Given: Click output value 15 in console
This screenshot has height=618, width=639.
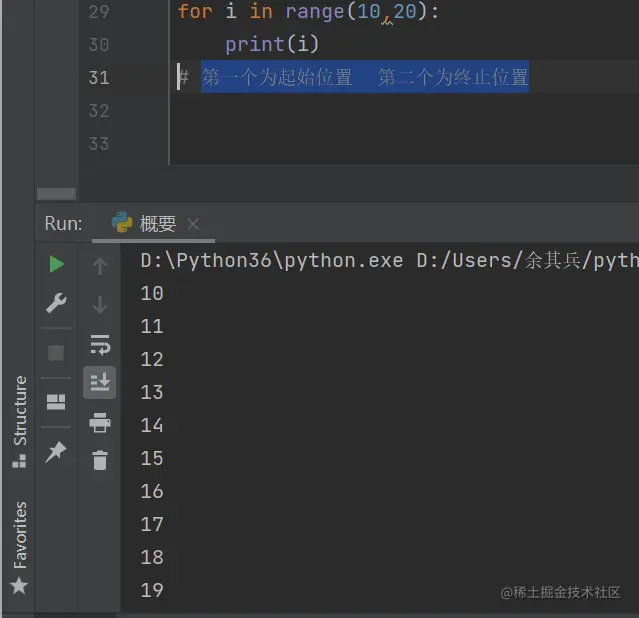Looking at the screenshot, I should 152,458.
